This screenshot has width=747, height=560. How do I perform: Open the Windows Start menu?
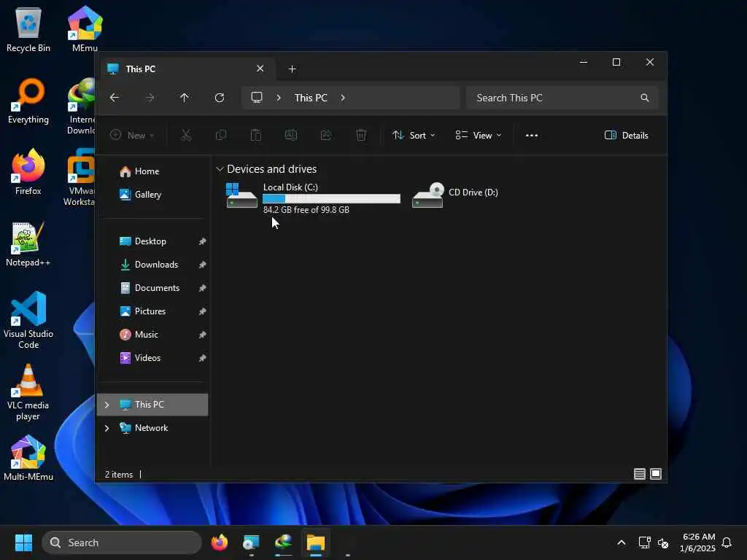[x=23, y=542]
